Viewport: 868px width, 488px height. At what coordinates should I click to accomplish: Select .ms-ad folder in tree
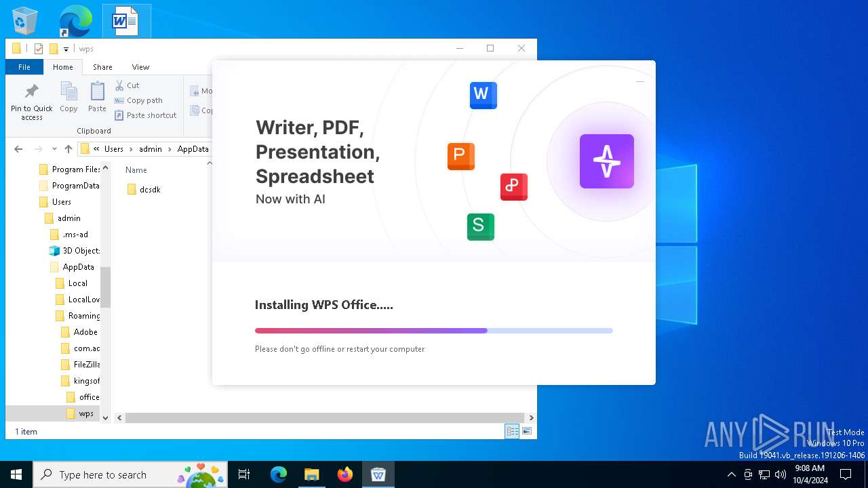point(68,235)
